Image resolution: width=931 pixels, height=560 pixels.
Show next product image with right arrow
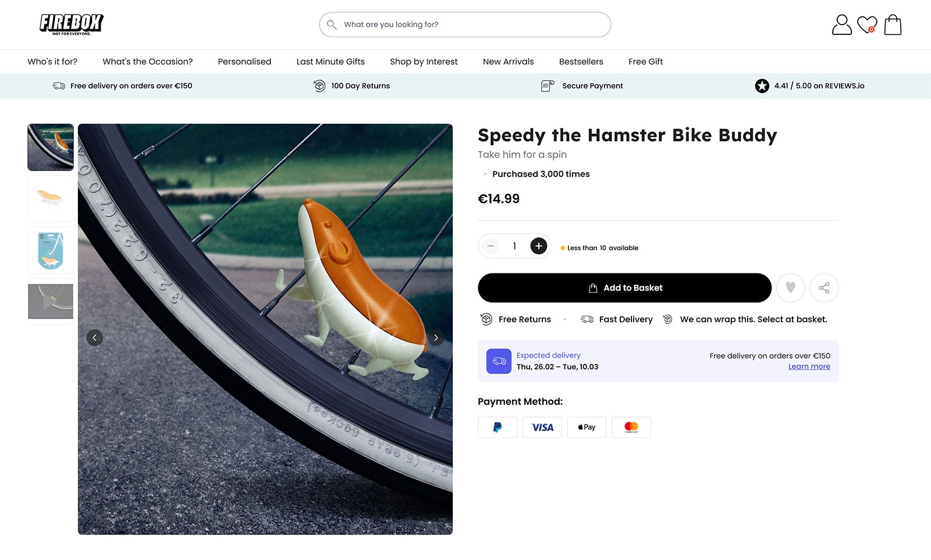435,337
